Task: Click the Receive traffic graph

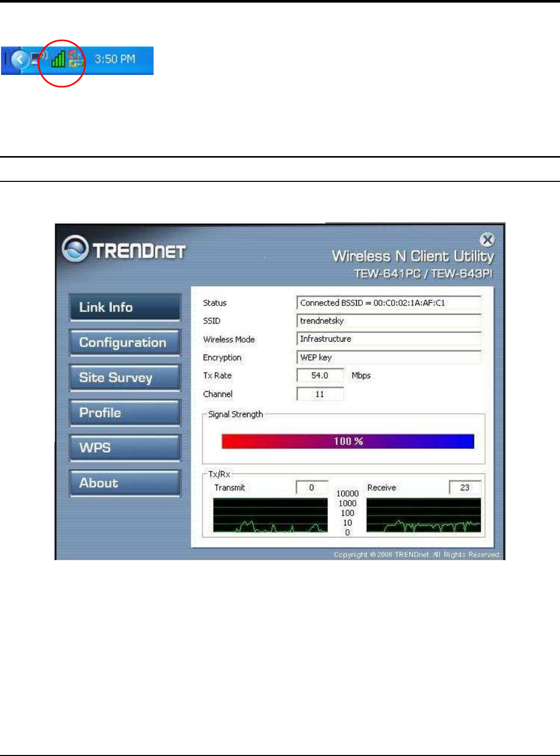Action: (x=423, y=515)
